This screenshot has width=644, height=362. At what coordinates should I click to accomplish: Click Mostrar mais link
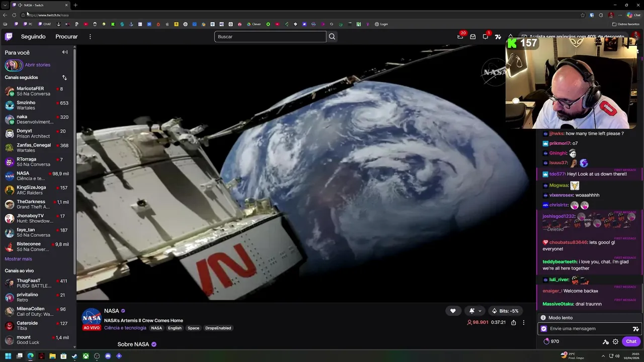point(18,259)
